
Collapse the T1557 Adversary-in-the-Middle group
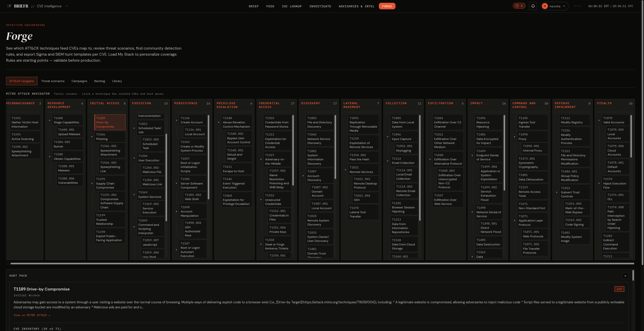coord(261,160)
